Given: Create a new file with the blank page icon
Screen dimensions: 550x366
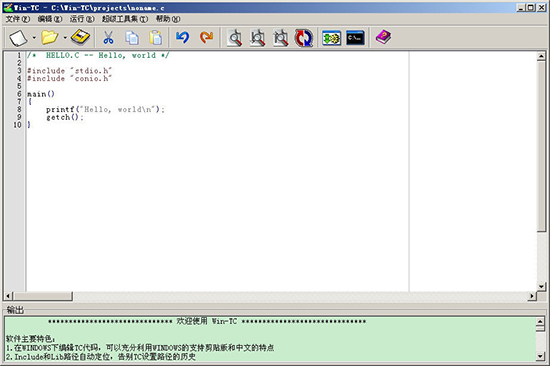Looking at the screenshot, I should coord(18,38).
